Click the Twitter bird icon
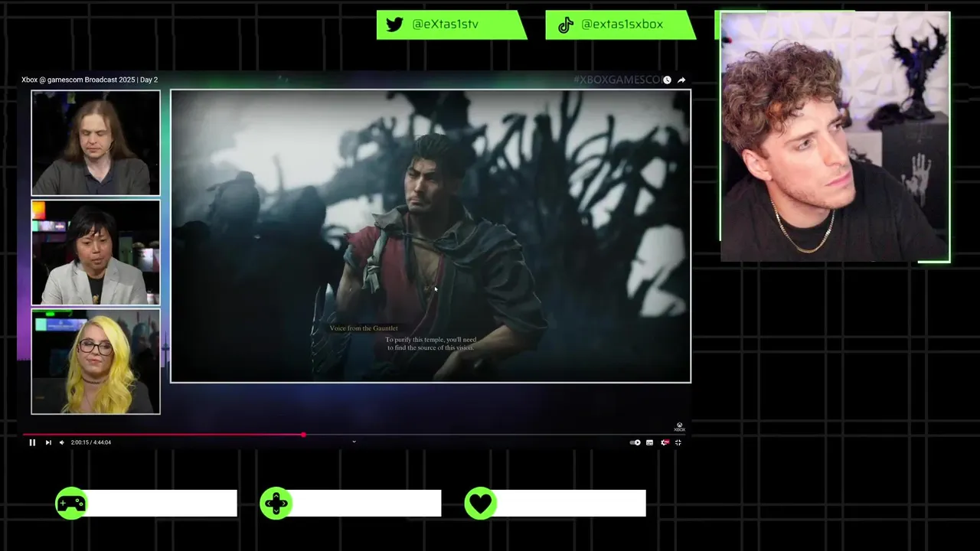980x551 pixels. (394, 24)
